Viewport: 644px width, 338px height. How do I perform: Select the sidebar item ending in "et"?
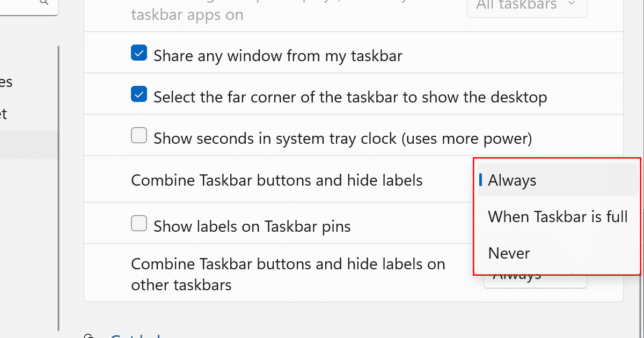tap(4, 114)
